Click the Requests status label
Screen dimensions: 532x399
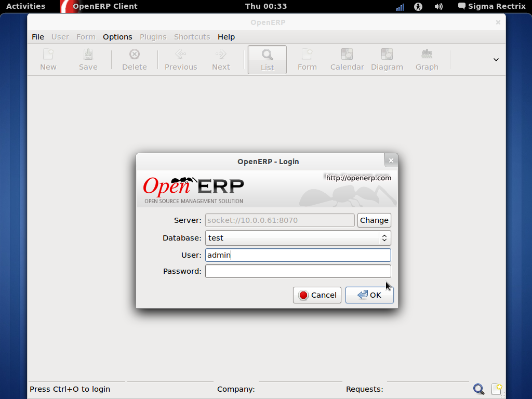[x=364, y=389]
